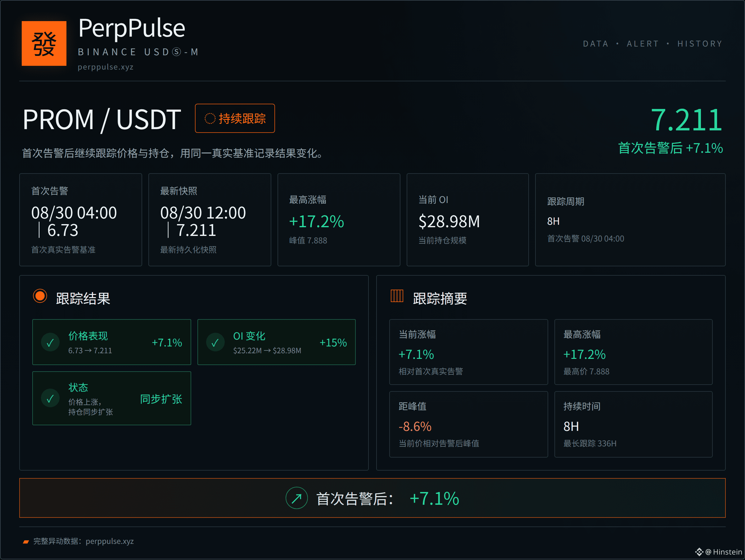Image resolution: width=745 pixels, height=560 pixels.
Task: Click the orange circle icon beside 跟踪结果
Action: 40,296
